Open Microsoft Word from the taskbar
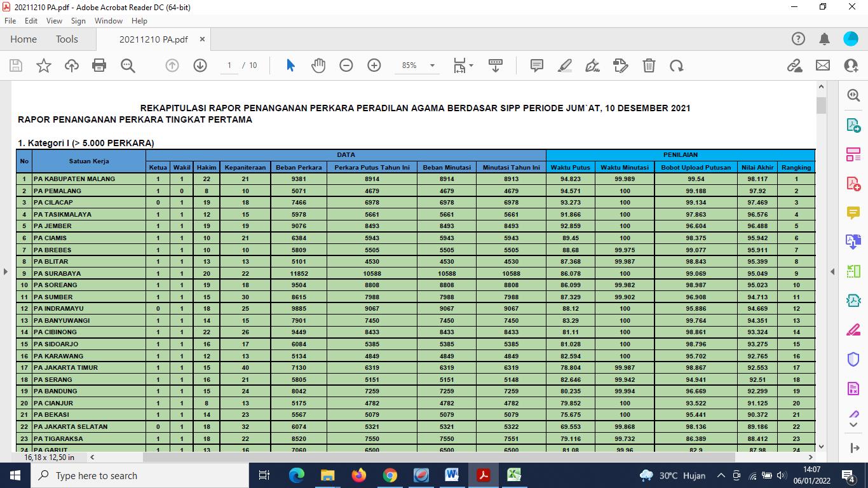The image size is (868, 488). click(452, 475)
